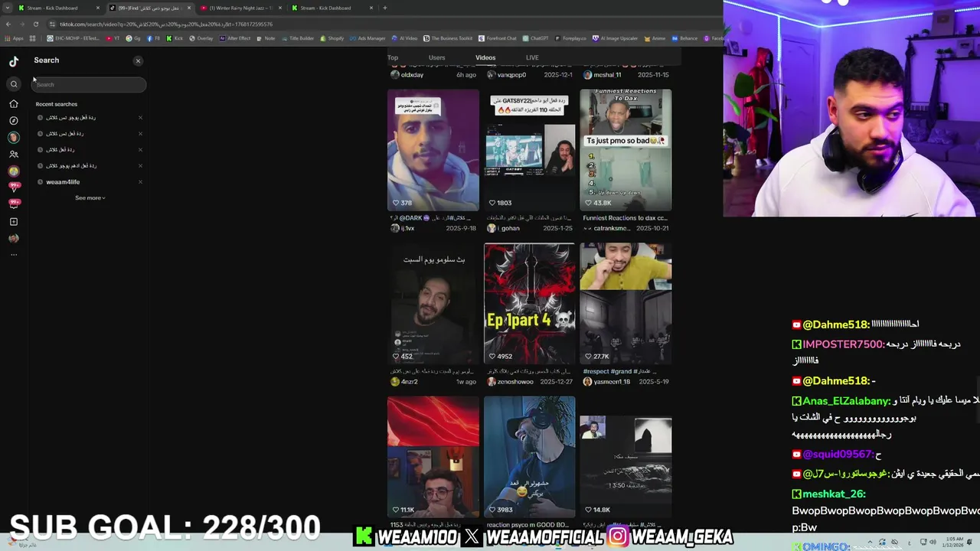Open 'Funniest Reactions To Dax' video thumbnail
Screen dimensions: 980x551
pyautogui.click(x=626, y=150)
